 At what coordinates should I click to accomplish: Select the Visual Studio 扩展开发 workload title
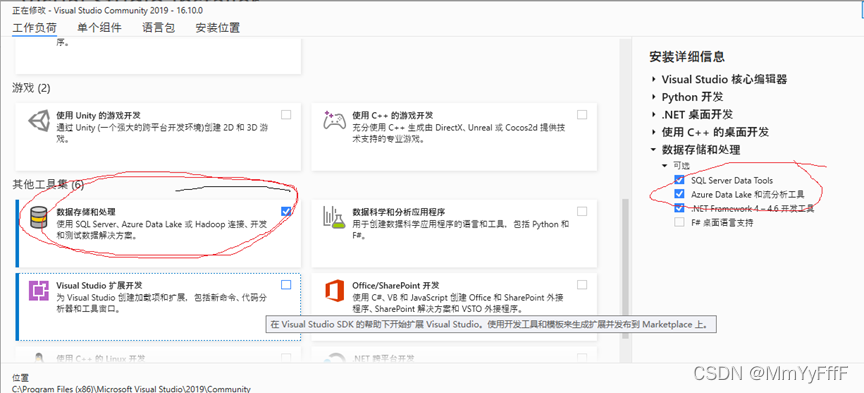(x=100, y=286)
